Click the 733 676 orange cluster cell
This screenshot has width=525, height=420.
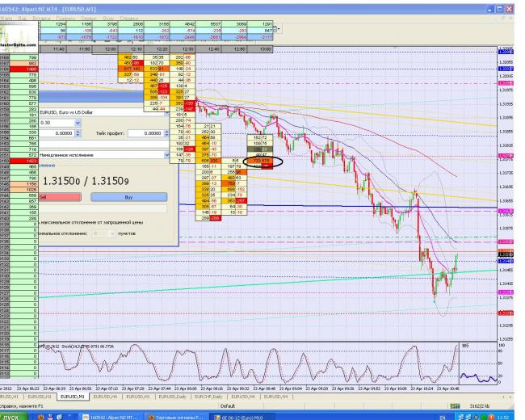pos(260,161)
